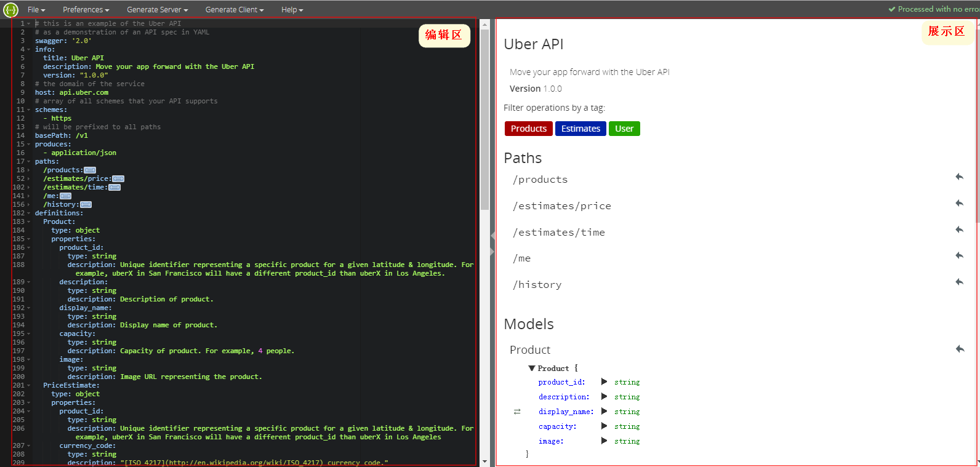Open the /products path in preview
The height and width of the screenshot is (467, 980).
tap(540, 180)
